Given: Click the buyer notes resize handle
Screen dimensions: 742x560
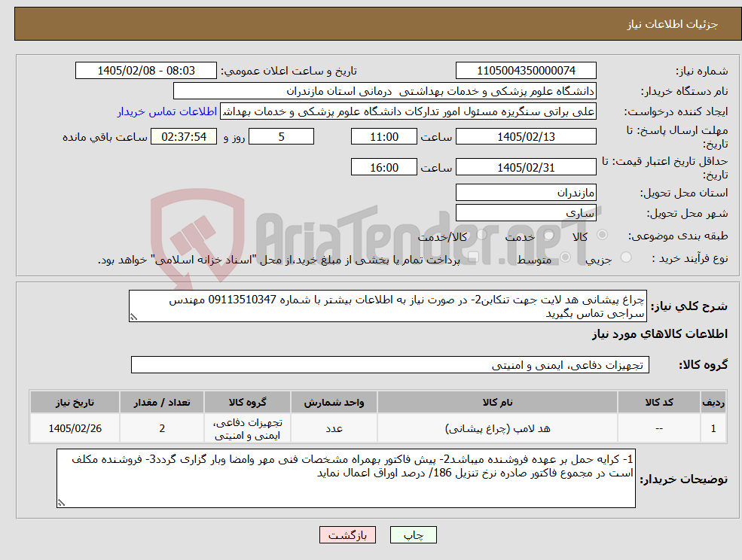Looking at the screenshot, I should pos(61,504).
